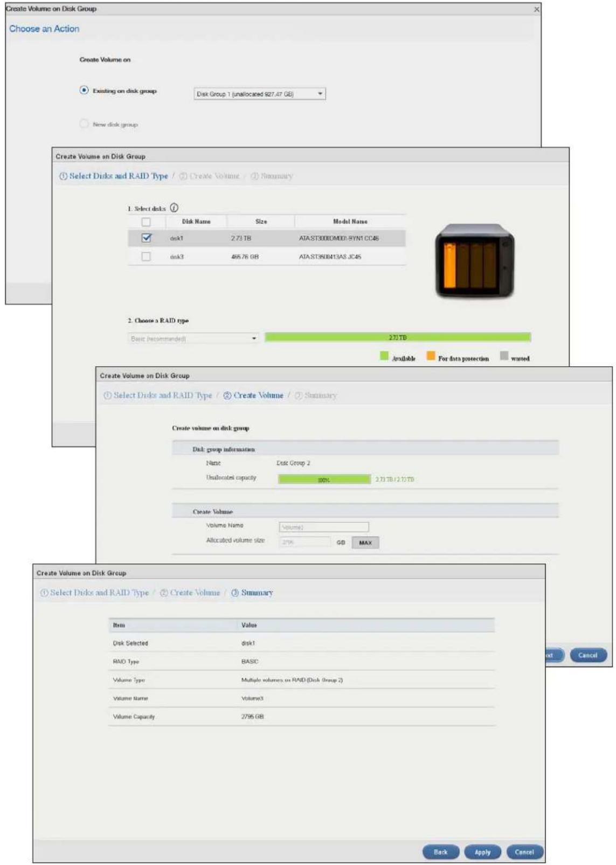Click Create Volume step in second window
Image resolution: width=616 pixels, height=865 pixels.
pyautogui.click(x=210, y=176)
